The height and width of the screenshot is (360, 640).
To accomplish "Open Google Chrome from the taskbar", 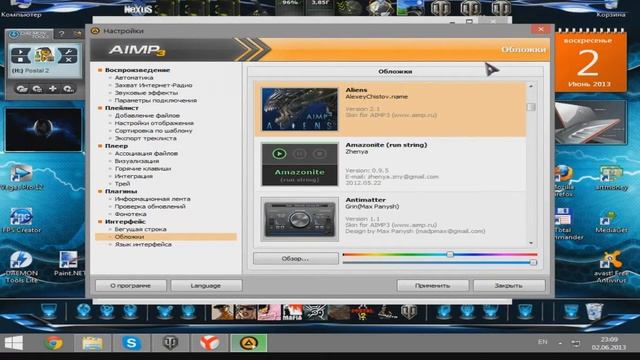I will (53, 343).
